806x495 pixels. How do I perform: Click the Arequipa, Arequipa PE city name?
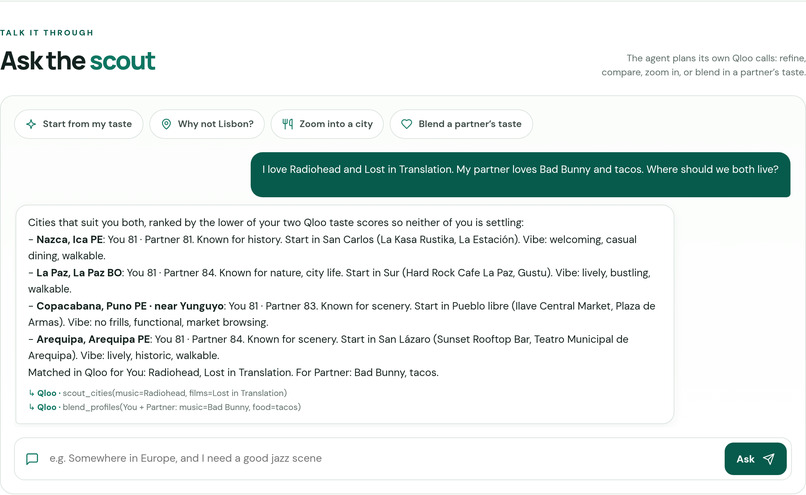pos(93,340)
